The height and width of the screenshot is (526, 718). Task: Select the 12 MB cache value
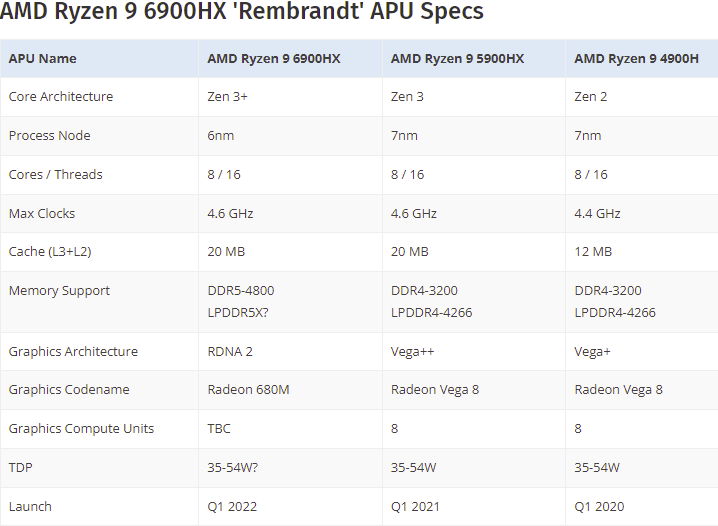tap(593, 252)
